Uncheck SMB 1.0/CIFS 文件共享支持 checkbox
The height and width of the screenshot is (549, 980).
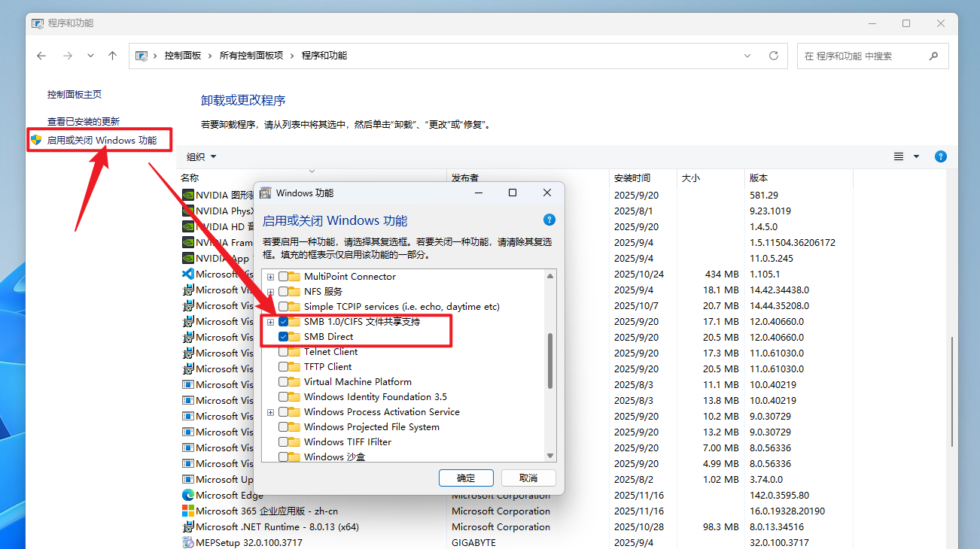[x=284, y=321]
